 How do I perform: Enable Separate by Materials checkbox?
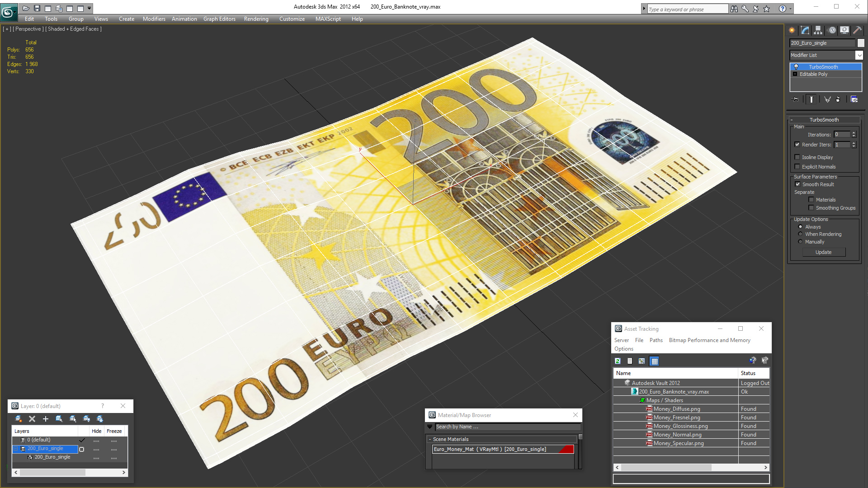coord(811,200)
